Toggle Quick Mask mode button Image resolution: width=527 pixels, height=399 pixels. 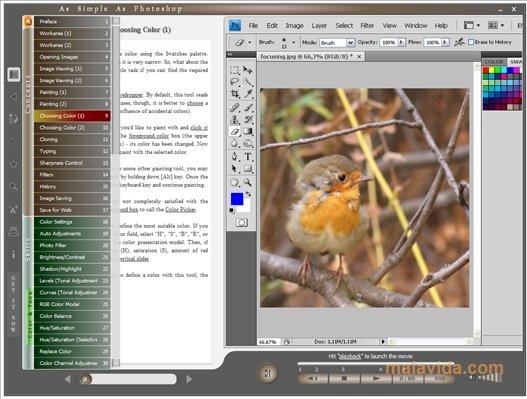(x=242, y=223)
